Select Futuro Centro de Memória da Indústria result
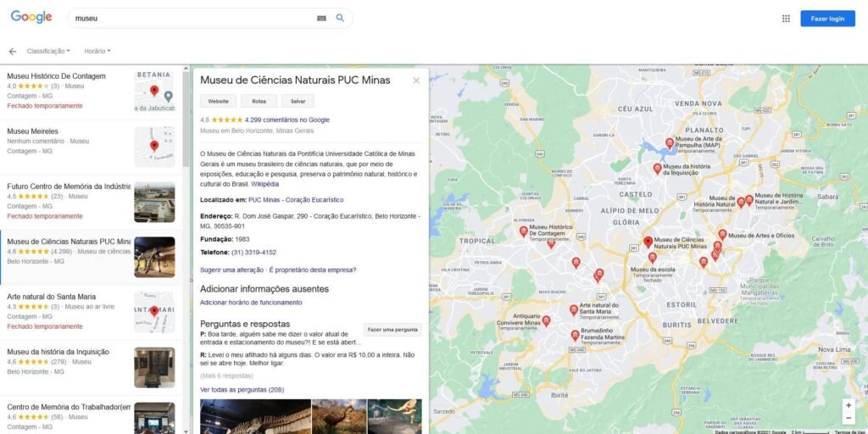 (91, 202)
